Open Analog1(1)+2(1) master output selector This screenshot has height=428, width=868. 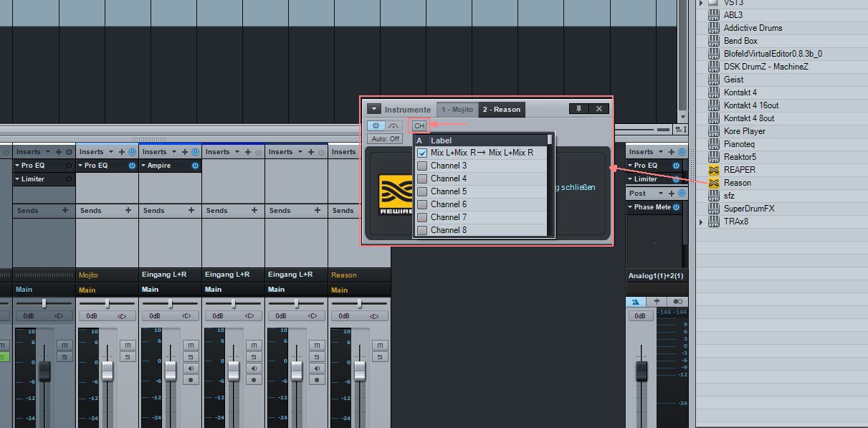click(656, 276)
